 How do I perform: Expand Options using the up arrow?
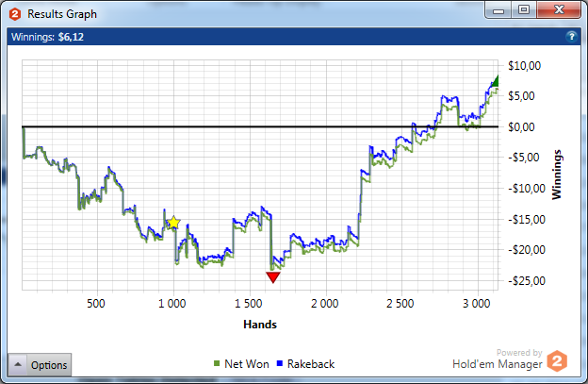point(17,364)
